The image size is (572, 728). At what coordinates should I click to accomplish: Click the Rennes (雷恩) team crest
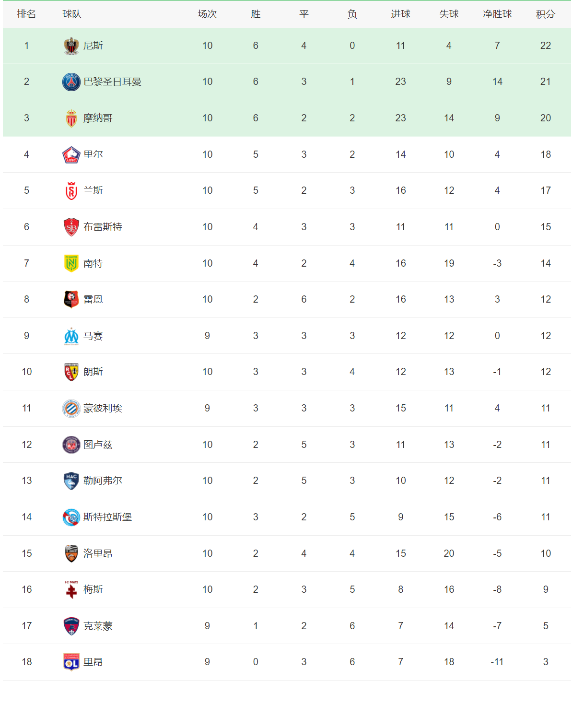coord(71,300)
